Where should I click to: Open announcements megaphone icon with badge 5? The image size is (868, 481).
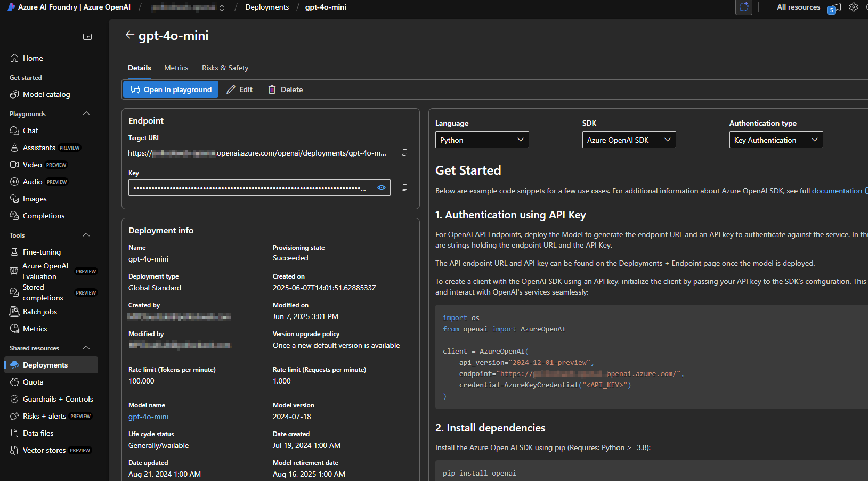point(834,8)
